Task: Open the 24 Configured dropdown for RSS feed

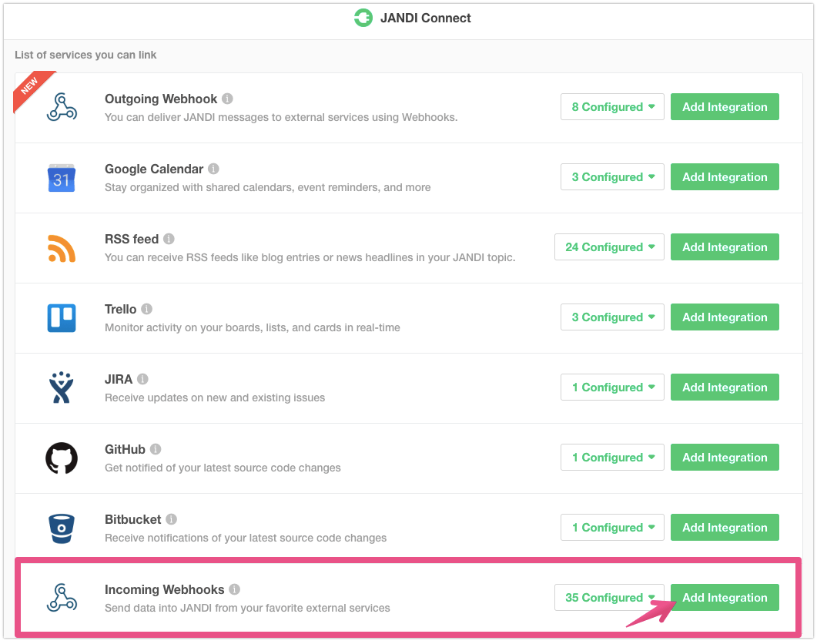Action: click(x=609, y=247)
